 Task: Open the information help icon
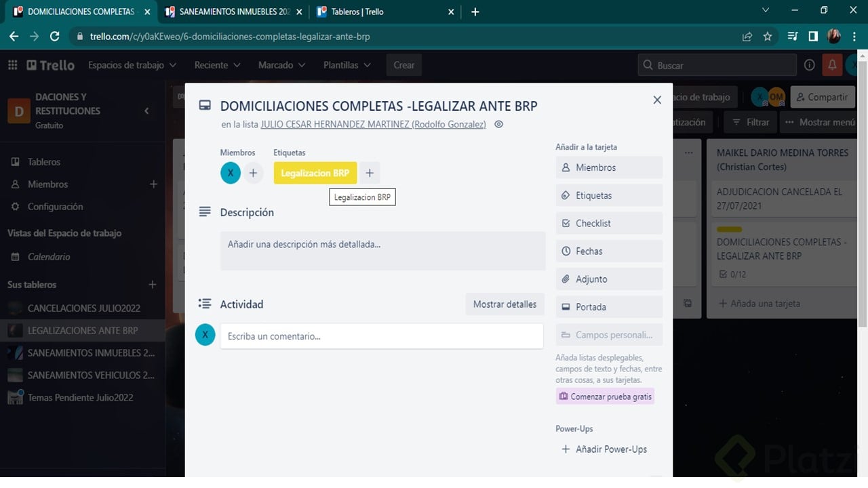[x=809, y=65]
